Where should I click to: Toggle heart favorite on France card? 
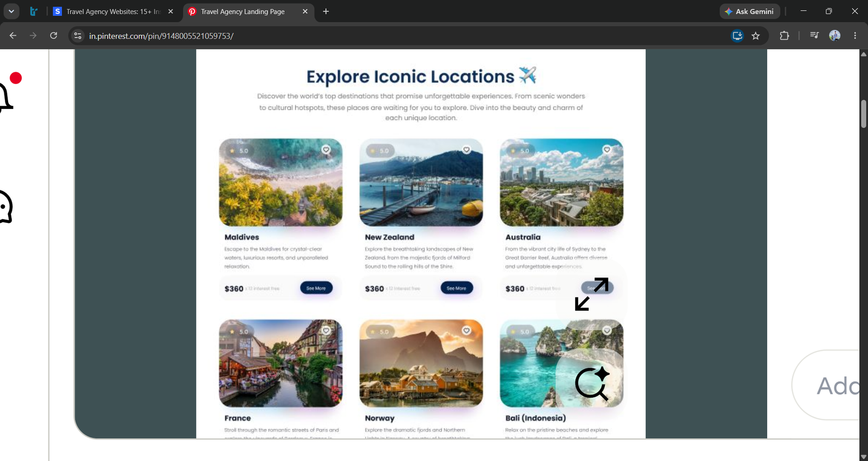coord(326,330)
